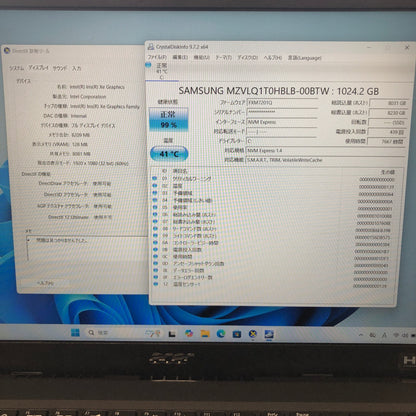Switch to ディスプレイ tab in DirectX tool
The image size is (416, 416).
[x=38, y=68]
